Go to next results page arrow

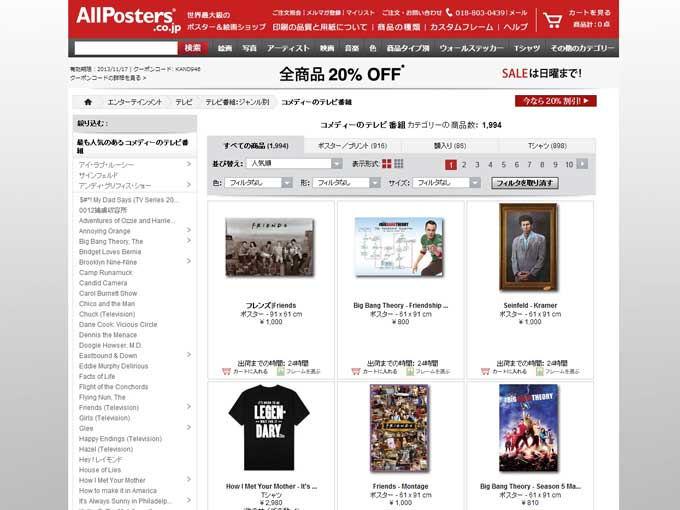click(582, 164)
